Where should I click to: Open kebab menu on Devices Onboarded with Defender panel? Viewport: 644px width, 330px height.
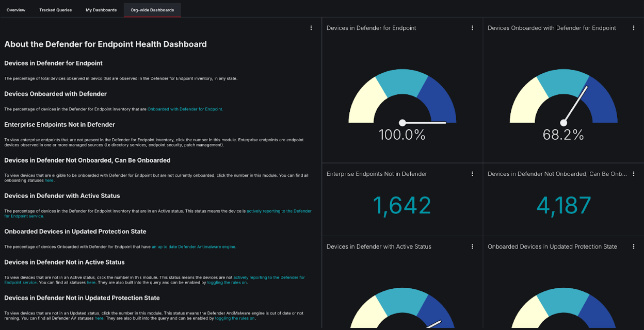634,28
